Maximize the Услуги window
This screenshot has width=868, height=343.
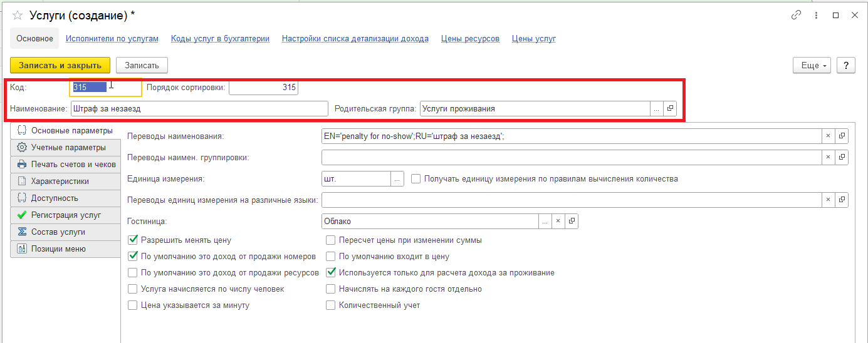pyautogui.click(x=835, y=15)
